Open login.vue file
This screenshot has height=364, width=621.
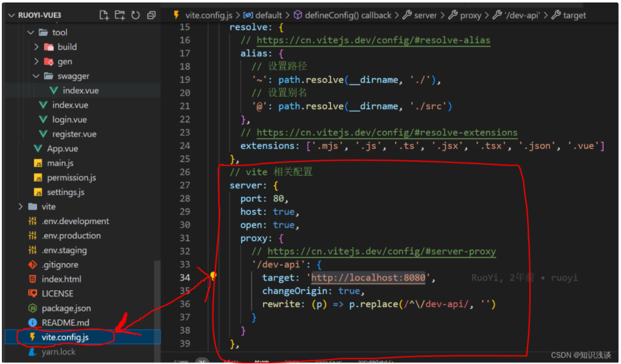click(69, 119)
